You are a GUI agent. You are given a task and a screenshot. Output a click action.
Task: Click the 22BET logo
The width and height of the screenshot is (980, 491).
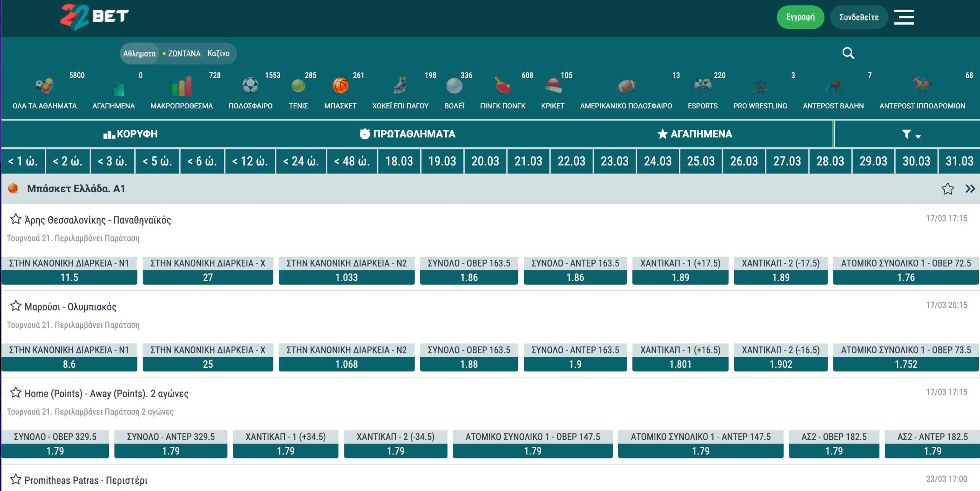95,16
